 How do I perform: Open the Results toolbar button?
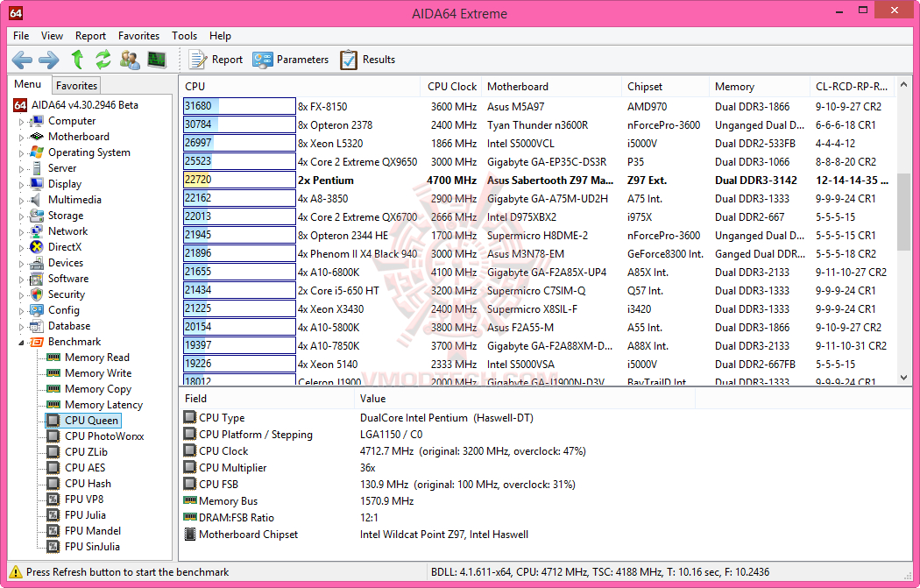pyautogui.click(x=367, y=60)
